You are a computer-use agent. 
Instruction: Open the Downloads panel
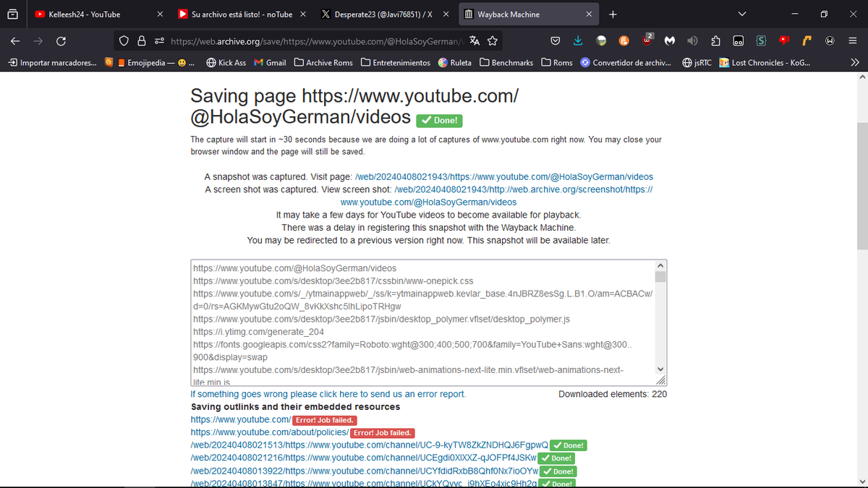[578, 41]
